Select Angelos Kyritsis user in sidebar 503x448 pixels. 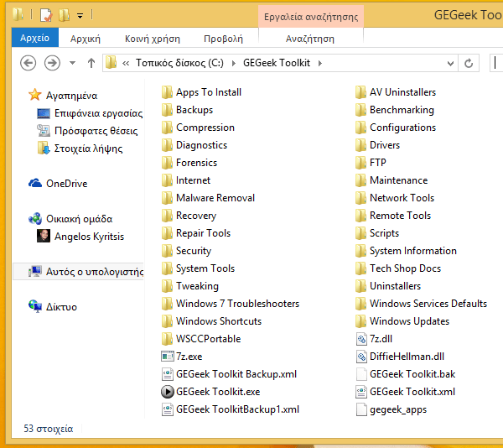(89, 237)
